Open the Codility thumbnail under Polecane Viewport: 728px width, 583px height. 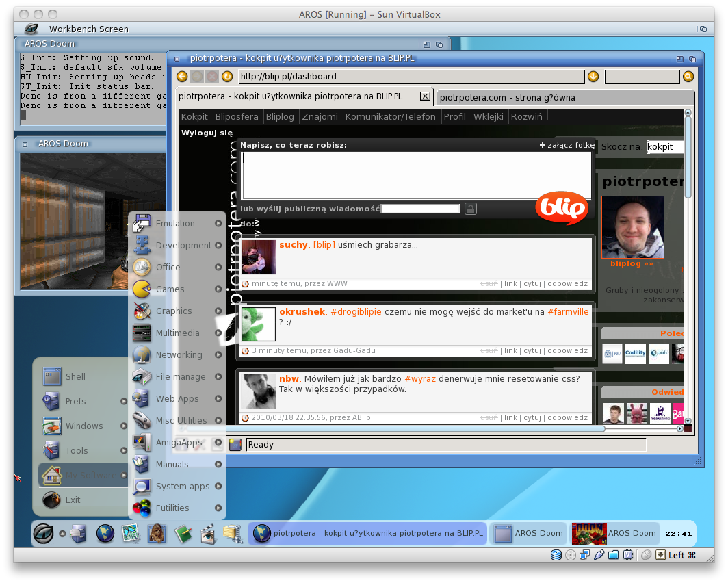tap(636, 353)
